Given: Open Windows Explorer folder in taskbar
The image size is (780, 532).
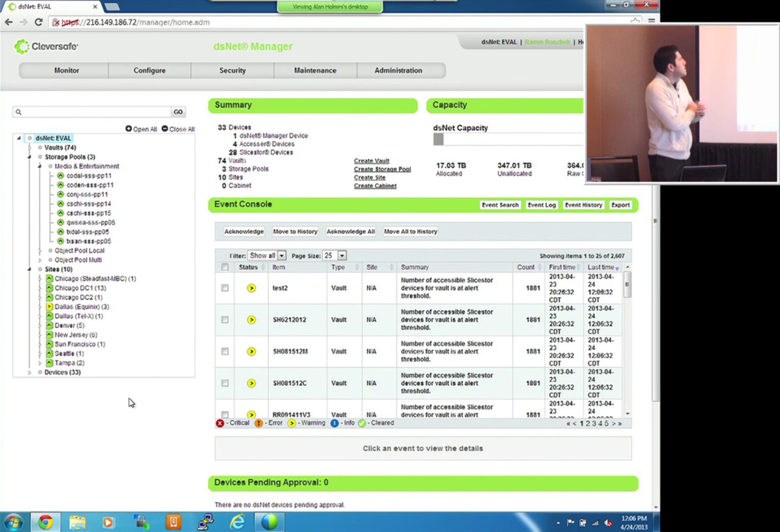Looking at the screenshot, I should [78, 522].
